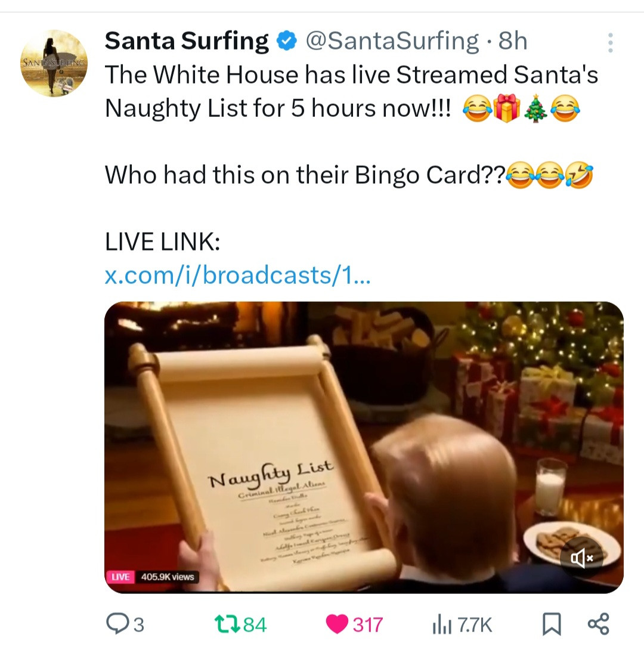Unmute the video with the speaker icon
The image size is (644, 653).
point(581,558)
